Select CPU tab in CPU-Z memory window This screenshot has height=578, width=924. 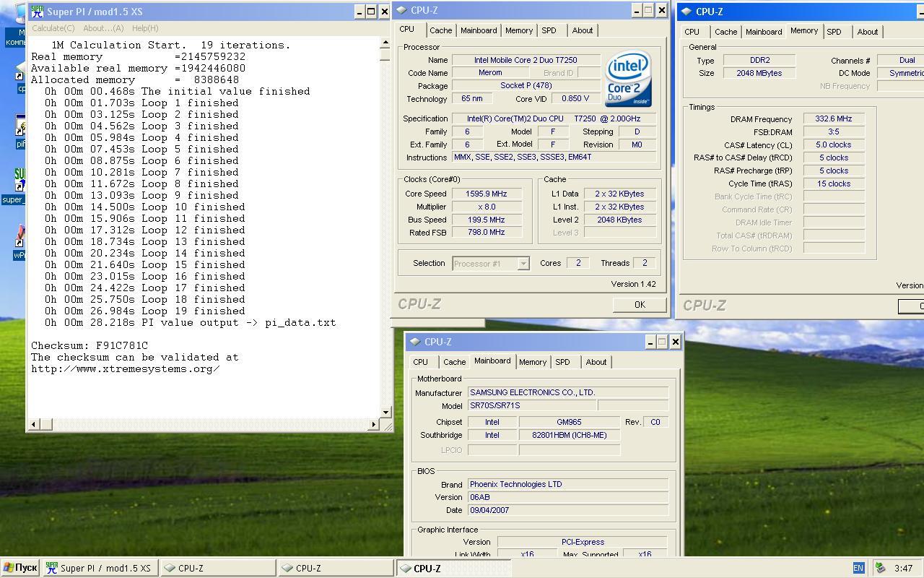[692, 32]
